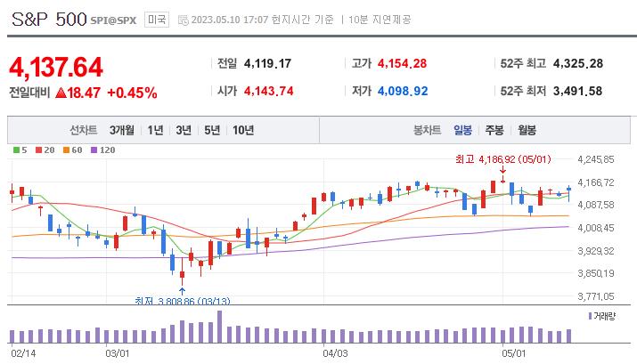Screen dimensions: 637x364
Task: Click the 4,008.45 price axis label
Action: tap(596, 228)
